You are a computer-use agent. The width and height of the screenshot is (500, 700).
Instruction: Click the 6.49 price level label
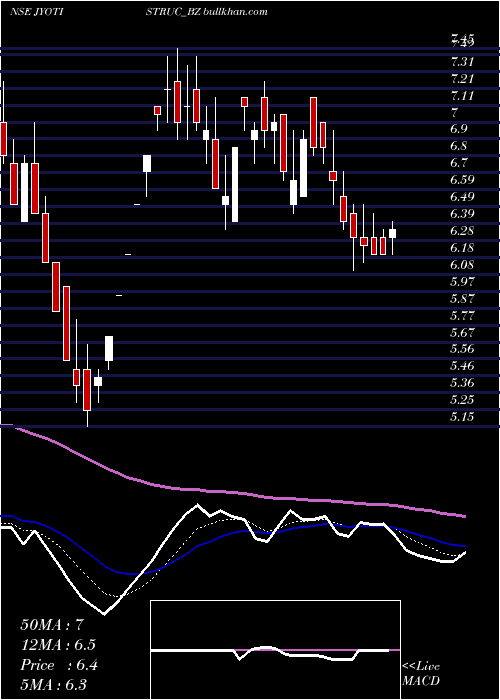pos(462,196)
